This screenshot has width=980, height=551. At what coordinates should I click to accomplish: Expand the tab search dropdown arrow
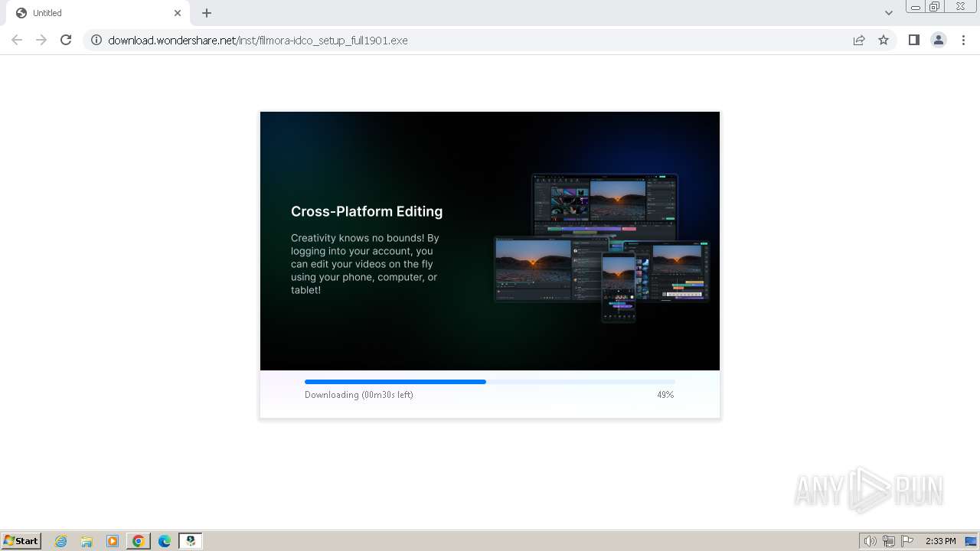pyautogui.click(x=889, y=13)
